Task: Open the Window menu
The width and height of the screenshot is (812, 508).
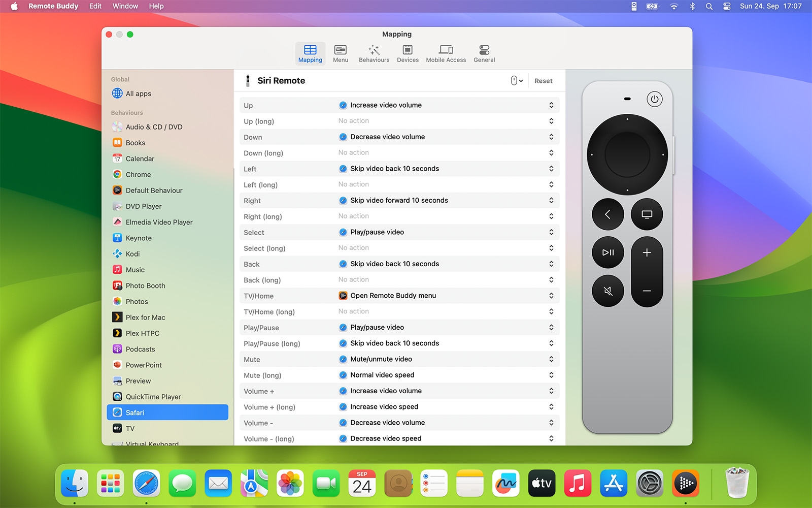Action: coord(125,6)
